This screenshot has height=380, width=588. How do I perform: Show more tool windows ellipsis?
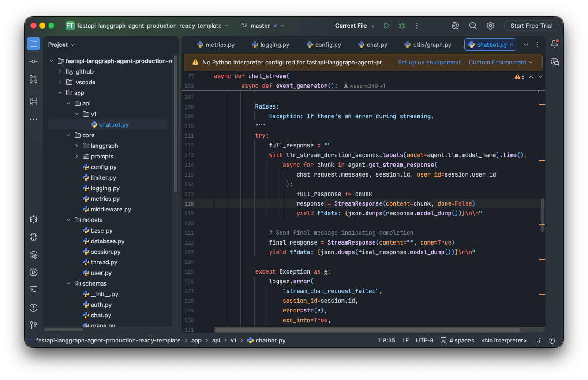(34, 119)
